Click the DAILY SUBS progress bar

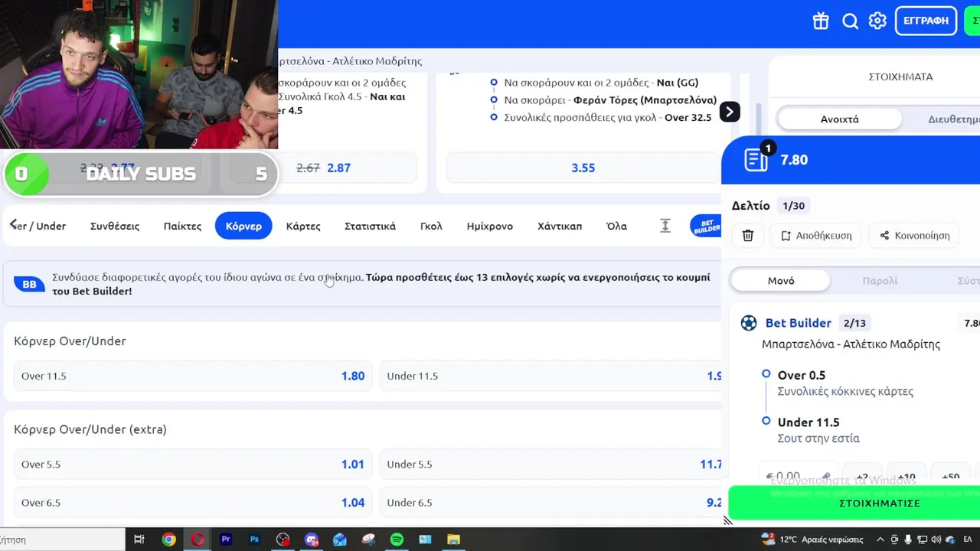pyautogui.click(x=141, y=174)
